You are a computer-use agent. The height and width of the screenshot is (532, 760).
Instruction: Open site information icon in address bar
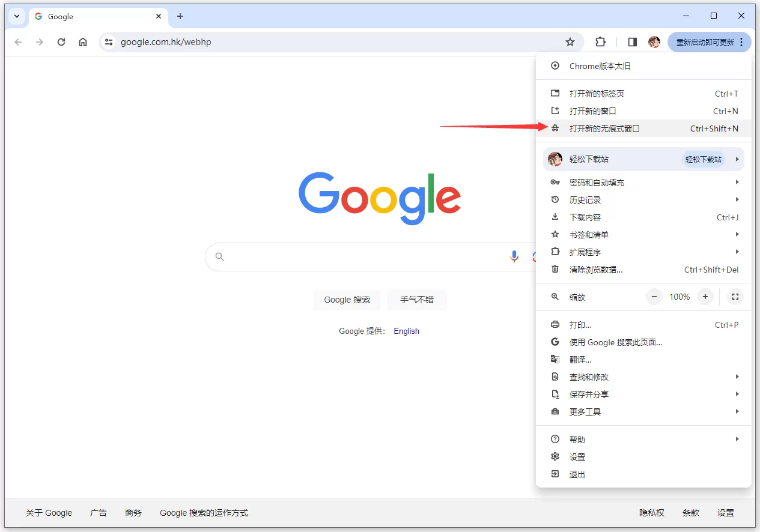(x=109, y=42)
